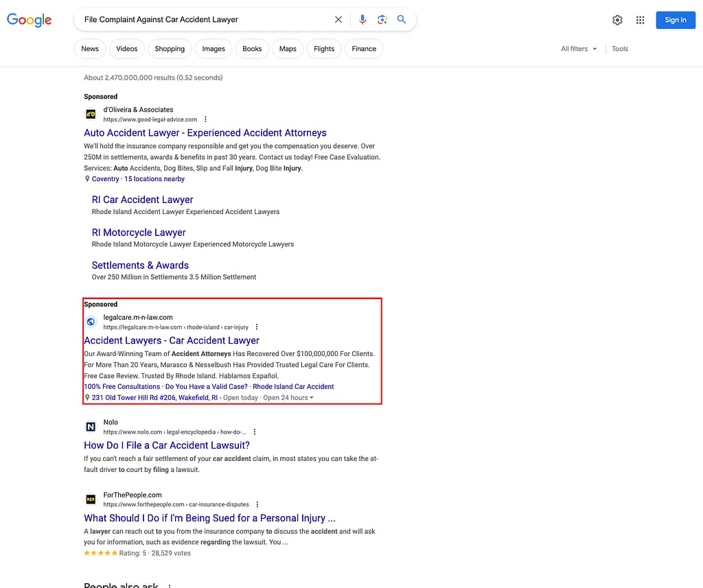Clear the search box with the X icon
The image size is (703, 588).
click(338, 20)
